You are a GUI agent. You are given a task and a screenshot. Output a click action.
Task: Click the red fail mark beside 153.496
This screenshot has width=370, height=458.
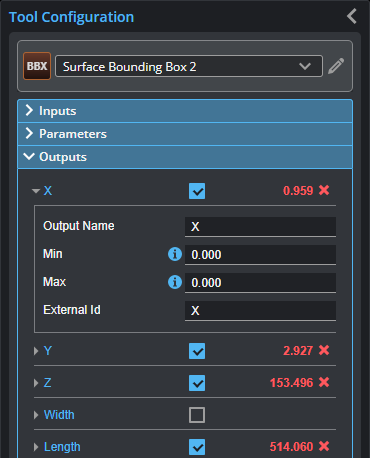click(324, 382)
